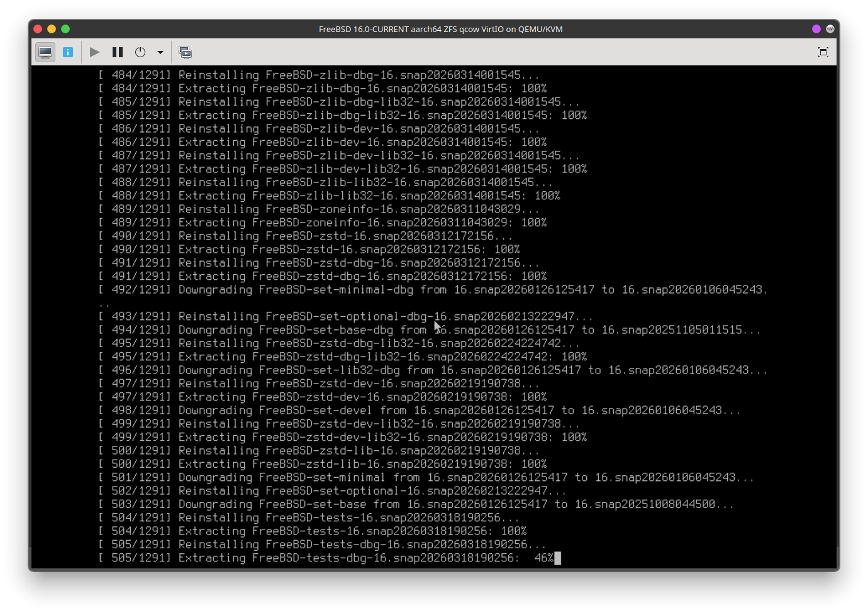Click the 505/1291 Extracting tests-dbg line
The height and width of the screenshot is (613, 868).
(x=327, y=558)
